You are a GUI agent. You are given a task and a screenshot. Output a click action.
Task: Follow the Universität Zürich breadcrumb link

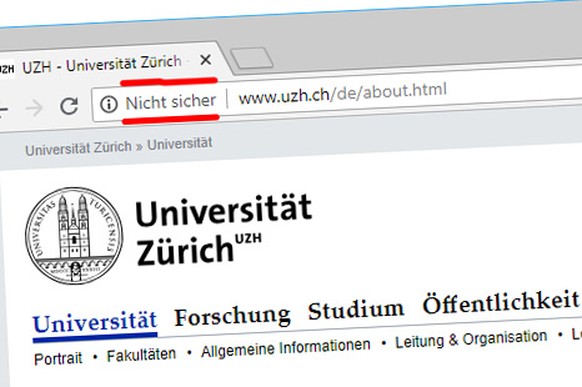[78, 148]
